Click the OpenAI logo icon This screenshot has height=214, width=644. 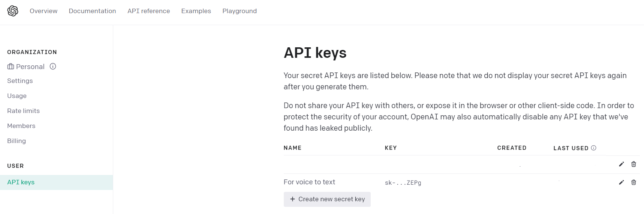[x=13, y=11]
